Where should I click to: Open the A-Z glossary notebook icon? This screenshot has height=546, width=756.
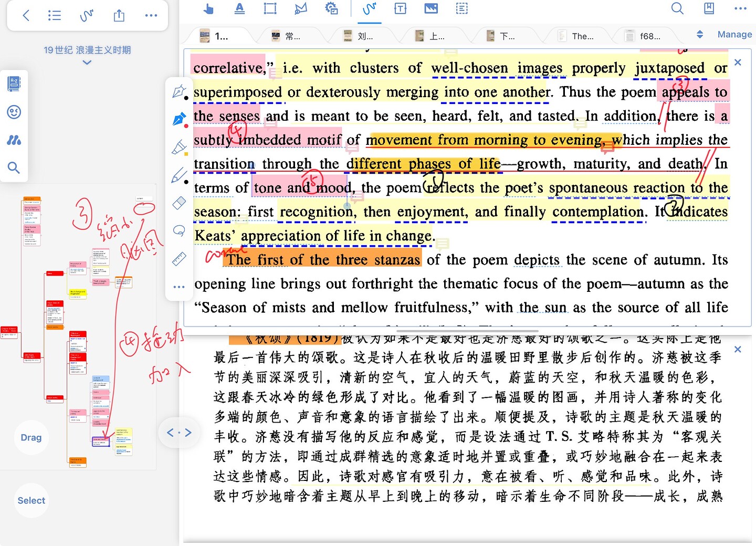(x=14, y=83)
